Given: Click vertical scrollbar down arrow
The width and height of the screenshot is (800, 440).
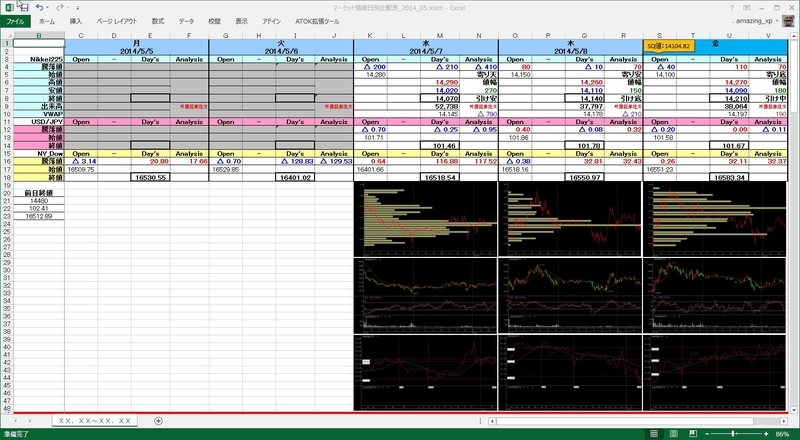Looking at the screenshot, I should (x=793, y=410).
